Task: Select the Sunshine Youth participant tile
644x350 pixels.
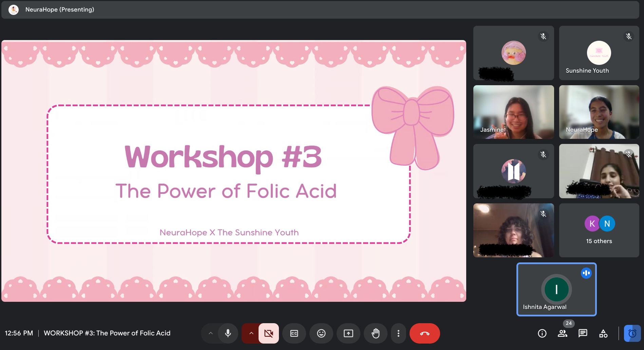Action: pyautogui.click(x=599, y=53)
